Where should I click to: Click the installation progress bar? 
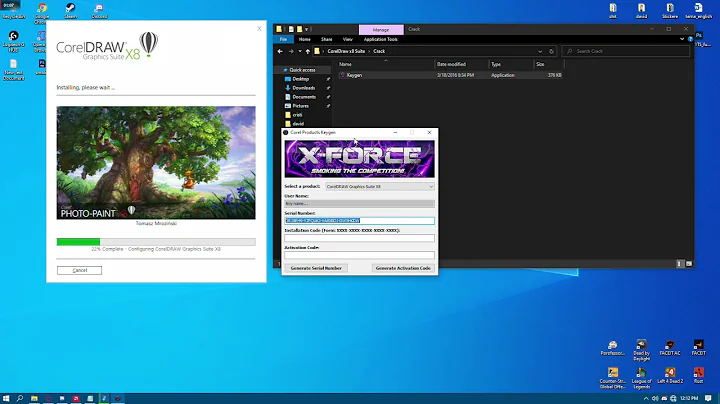pos(156,242)
